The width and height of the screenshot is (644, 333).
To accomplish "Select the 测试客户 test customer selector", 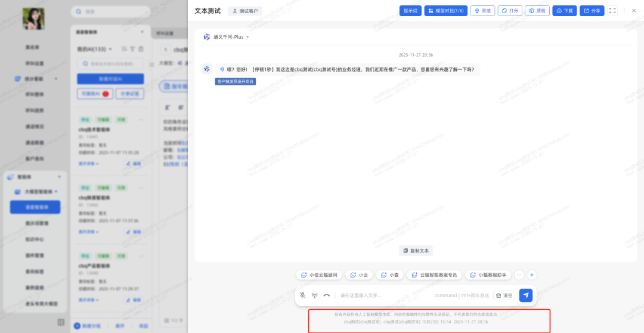I will click(x=244, y=11).
